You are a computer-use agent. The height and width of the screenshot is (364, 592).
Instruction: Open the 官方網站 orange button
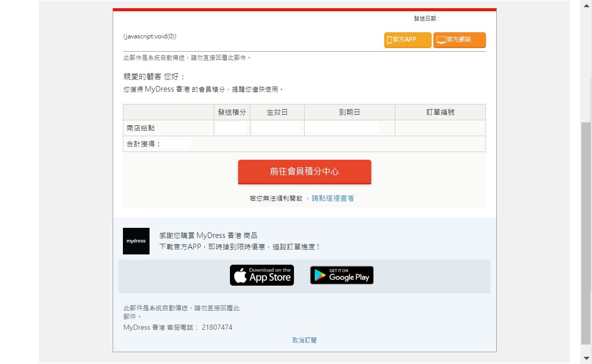tap(459, 40)
